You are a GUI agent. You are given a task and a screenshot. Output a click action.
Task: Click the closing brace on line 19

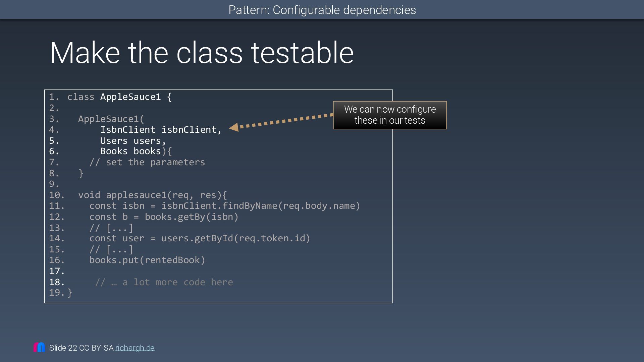pyautogui.click(x=70, y=293)
